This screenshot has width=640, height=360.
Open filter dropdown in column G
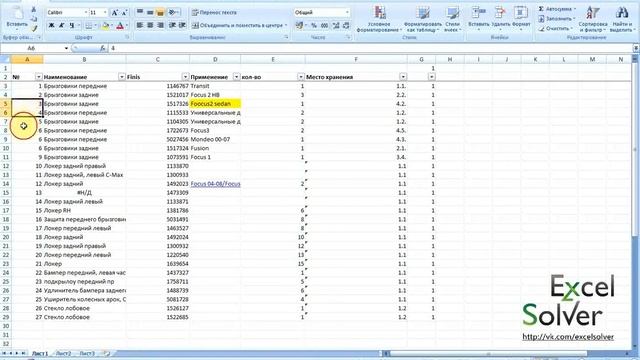(x=431, y=77)
